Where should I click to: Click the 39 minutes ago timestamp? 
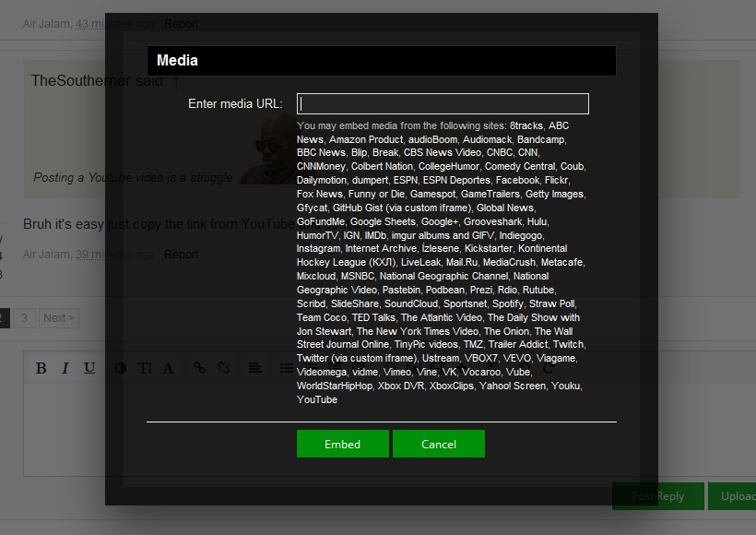click(114, 255)
